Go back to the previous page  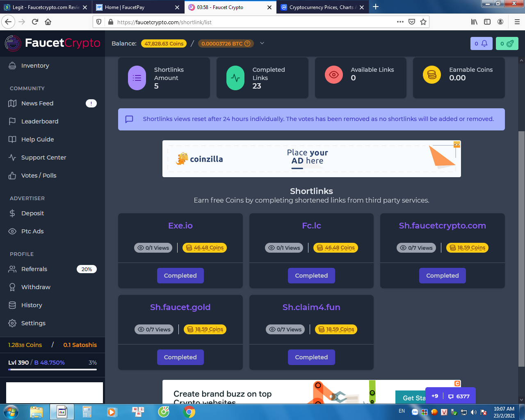(8, 22)
